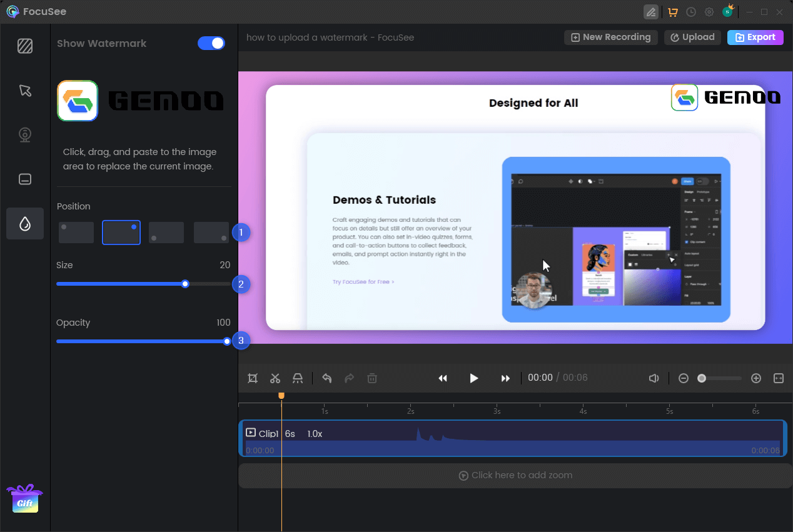Click the edit pencil icon in title bar
This screenshot has height=532, width=793.
[651, 12]
